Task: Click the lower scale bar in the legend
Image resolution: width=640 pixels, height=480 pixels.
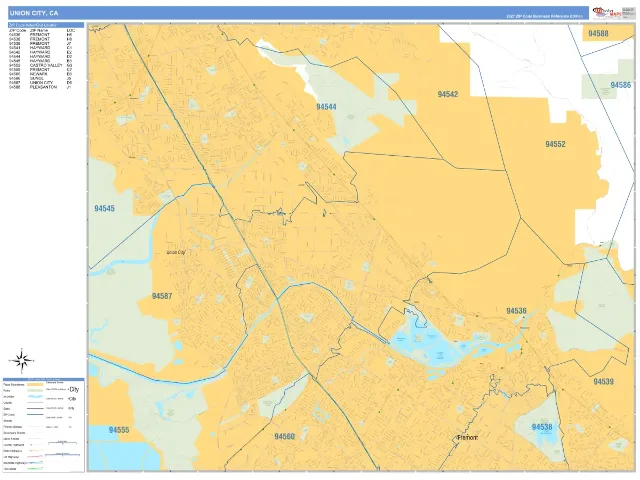Action: [x=62, y=454]
